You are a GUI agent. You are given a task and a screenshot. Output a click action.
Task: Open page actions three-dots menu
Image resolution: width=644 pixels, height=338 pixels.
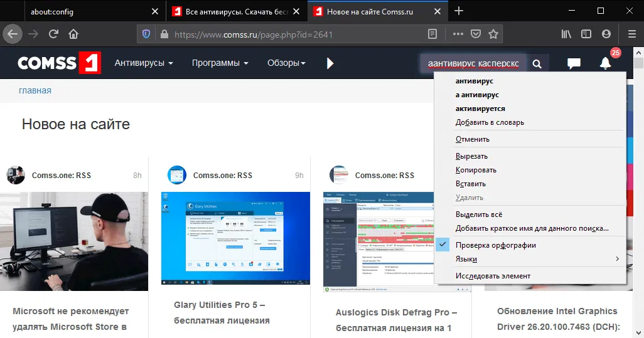tap(458, 34)
